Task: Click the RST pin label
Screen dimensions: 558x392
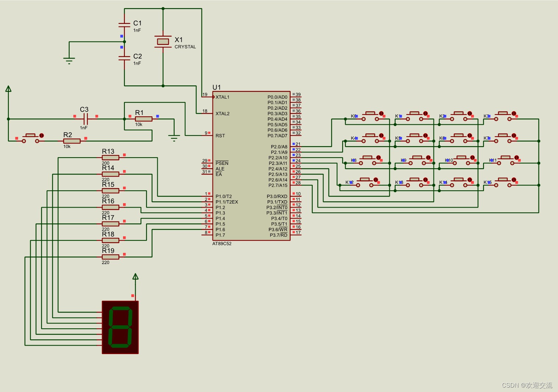Action: click(220, 136)
